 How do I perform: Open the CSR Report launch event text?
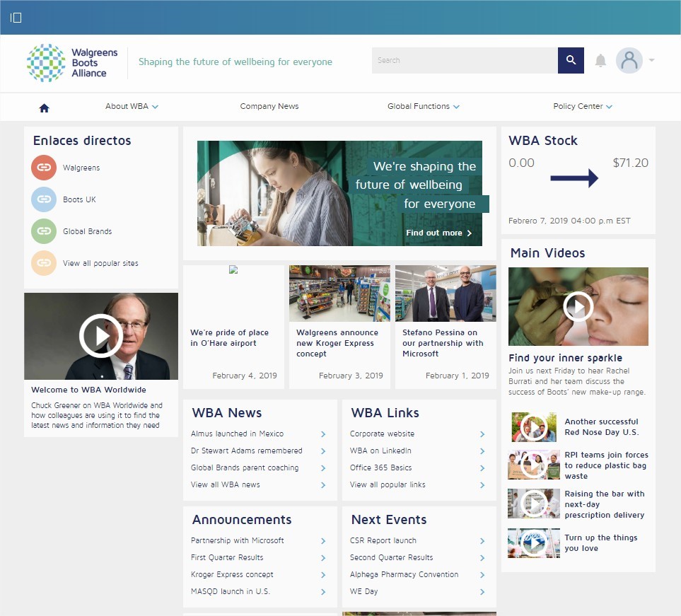click(383, 540)
